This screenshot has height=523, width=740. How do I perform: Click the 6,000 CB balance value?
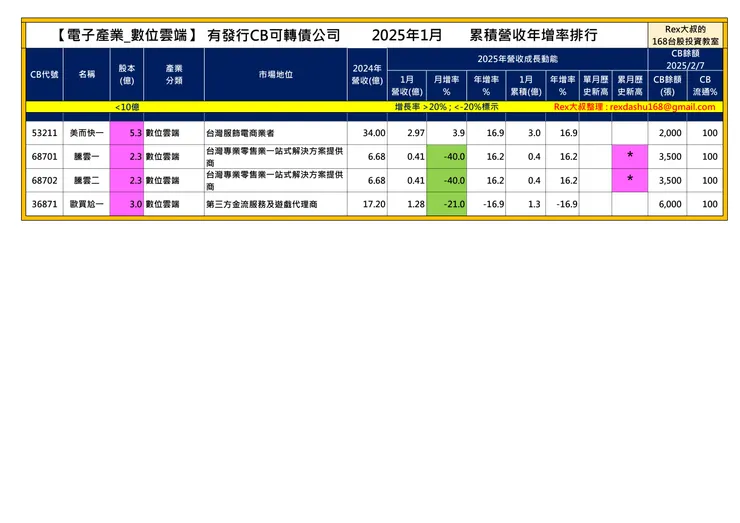coord(670,204)
